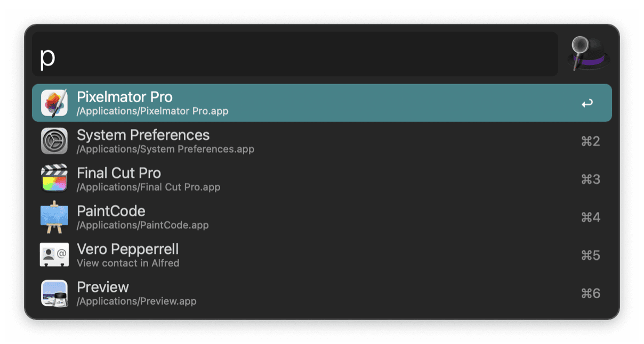644x344 pixels.
Task: Click the ⌘2 shortcut label
Action: click(x=591, y=141)
